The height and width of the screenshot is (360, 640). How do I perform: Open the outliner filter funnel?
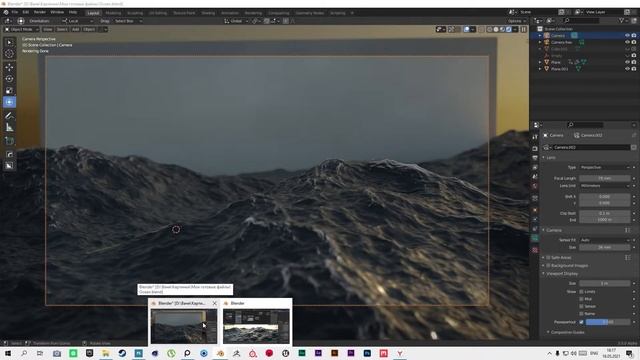pos(622,20)
